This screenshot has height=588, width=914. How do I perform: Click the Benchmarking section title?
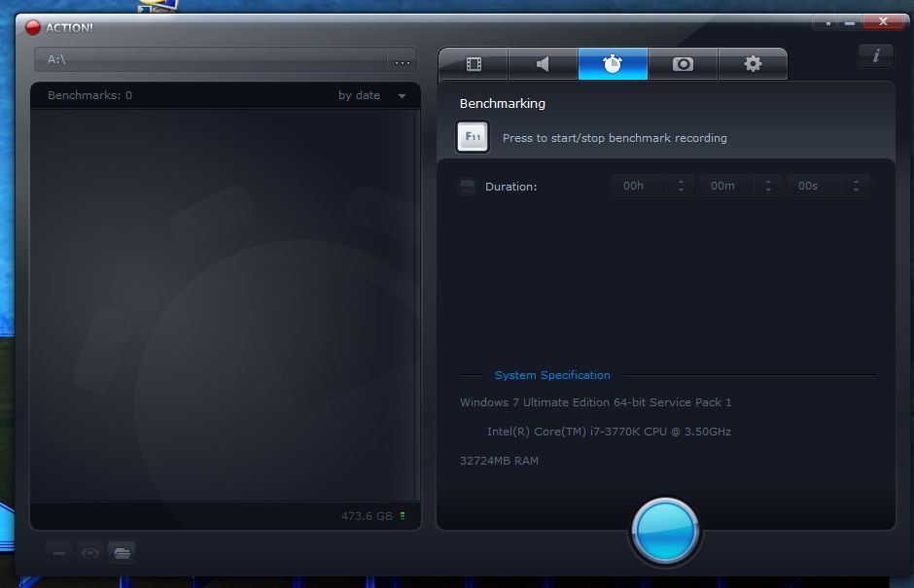503,104
